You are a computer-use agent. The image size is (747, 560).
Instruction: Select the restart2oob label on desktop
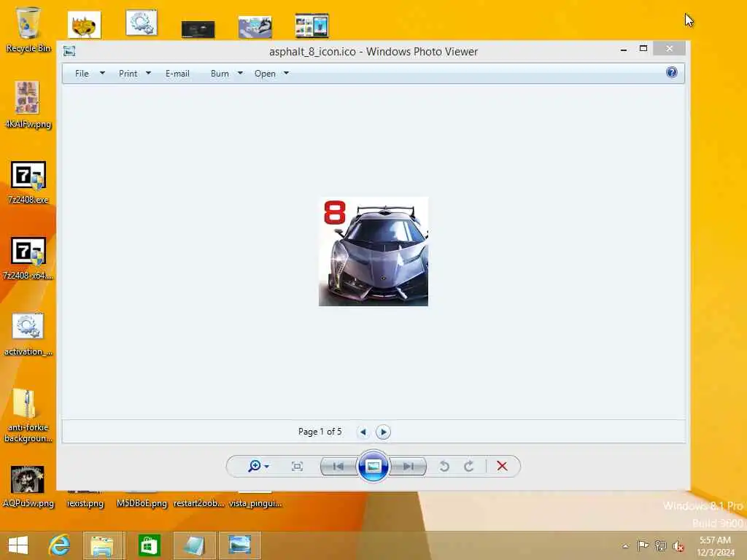click(x=198, y=503)
